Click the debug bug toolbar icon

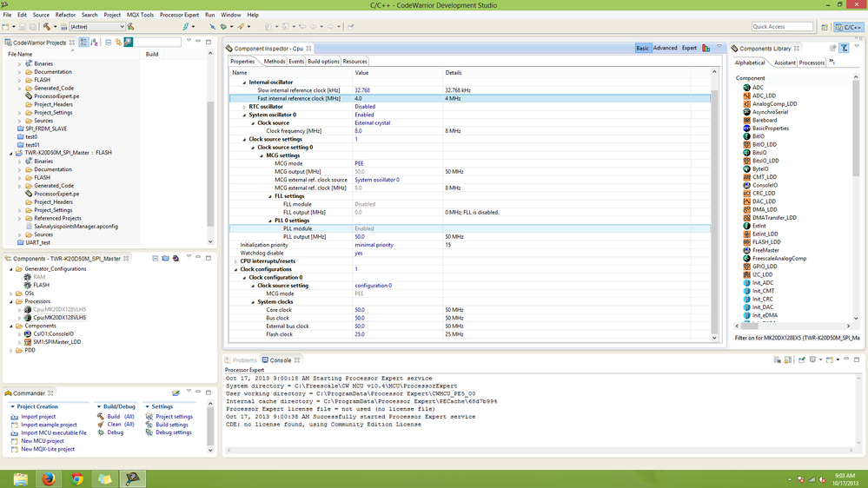coord(223,27)
